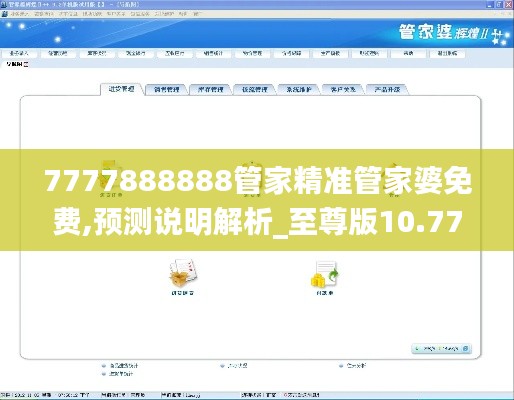Click the app icon in the title bar

tap(4, 5)
